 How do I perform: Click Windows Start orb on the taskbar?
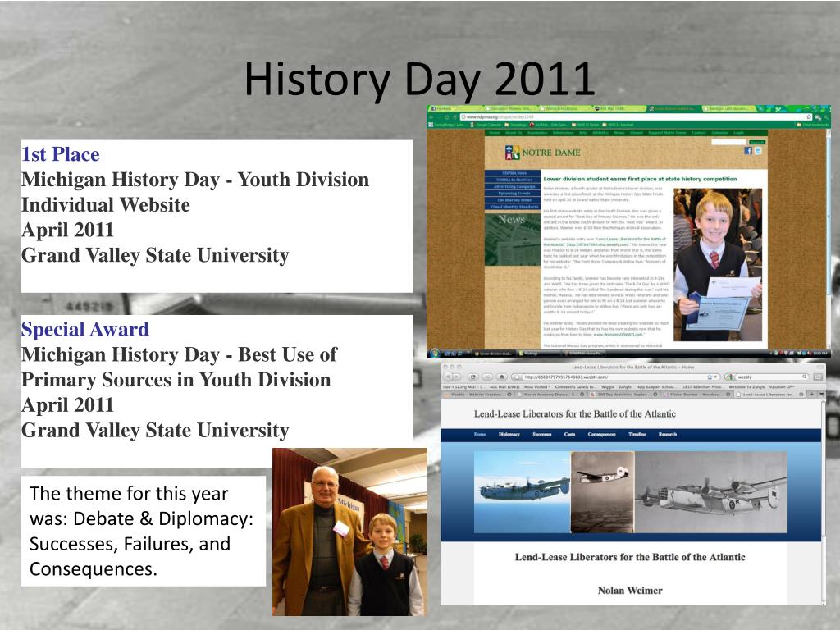(434, 353)
